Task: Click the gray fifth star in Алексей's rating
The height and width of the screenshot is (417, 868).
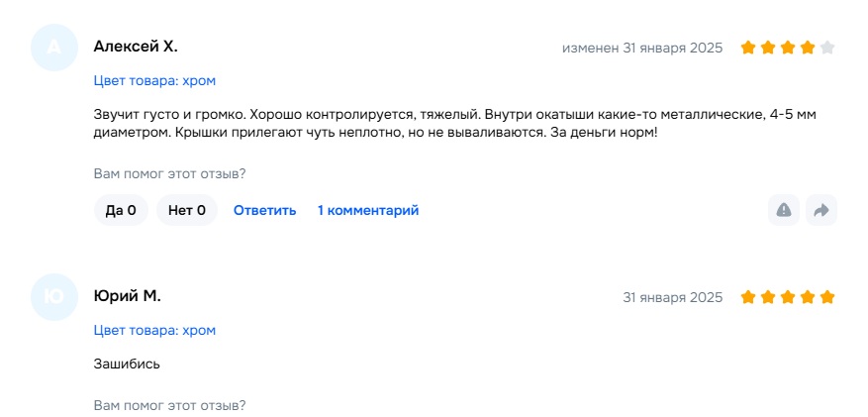Action: pos(827,48)
